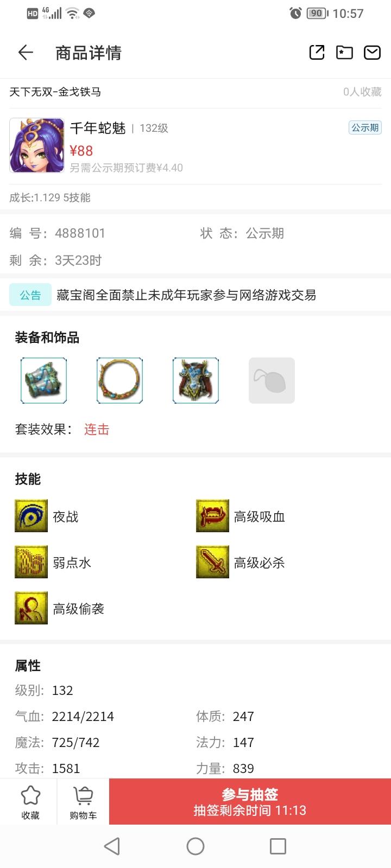This screenshot has width=391, height=868.
Task: View the bracer equipment item
Action: click(43, 380)
